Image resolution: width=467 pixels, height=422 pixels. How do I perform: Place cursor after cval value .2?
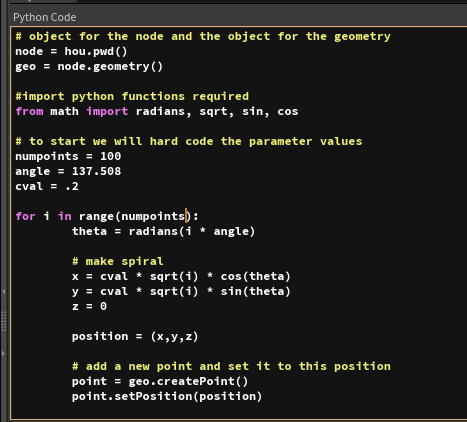coord(79,186)
